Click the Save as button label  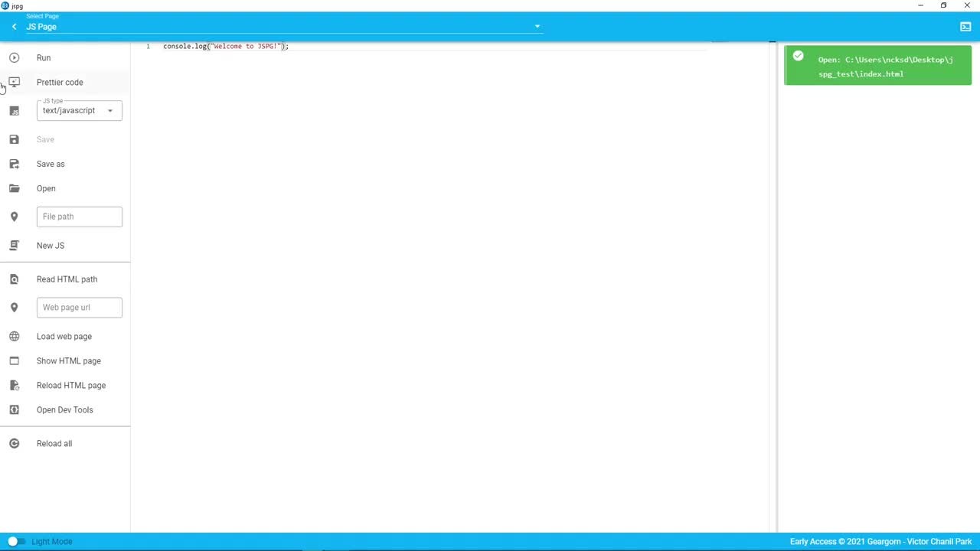(x=51, y=164)
